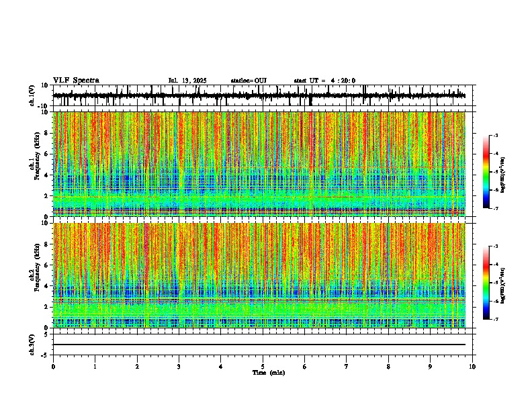
Task: Click the 6 kHz tick of ch.1 spectrogram
Action: pyautogui.click(x=47, y=154)
